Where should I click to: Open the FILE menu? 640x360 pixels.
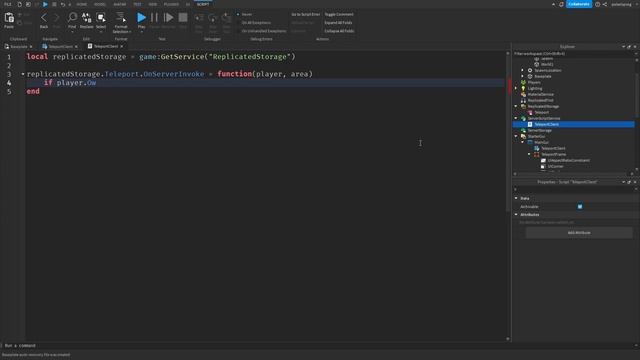click(x=8, y=4)
